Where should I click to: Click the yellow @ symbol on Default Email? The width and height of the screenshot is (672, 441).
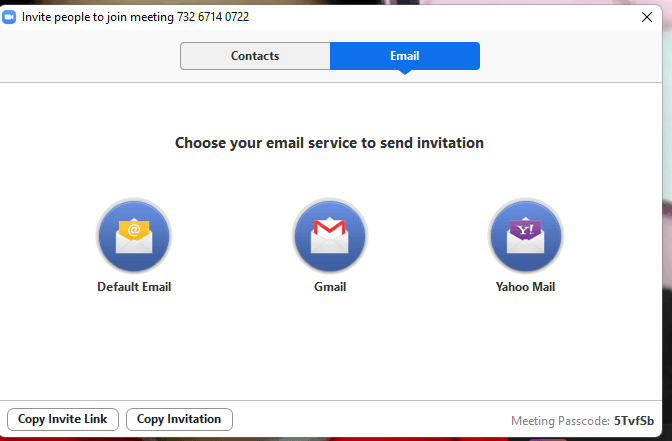tap(134, 230)
